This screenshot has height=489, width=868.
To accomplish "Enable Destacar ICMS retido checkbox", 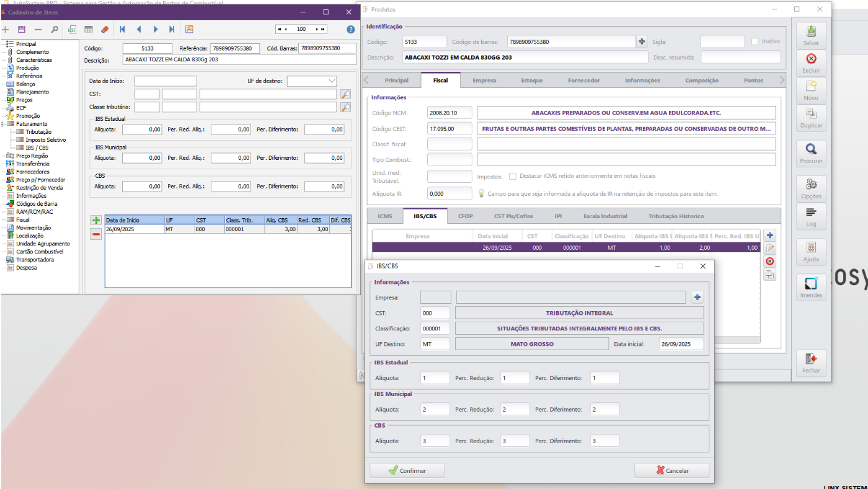I will (513, 176).
